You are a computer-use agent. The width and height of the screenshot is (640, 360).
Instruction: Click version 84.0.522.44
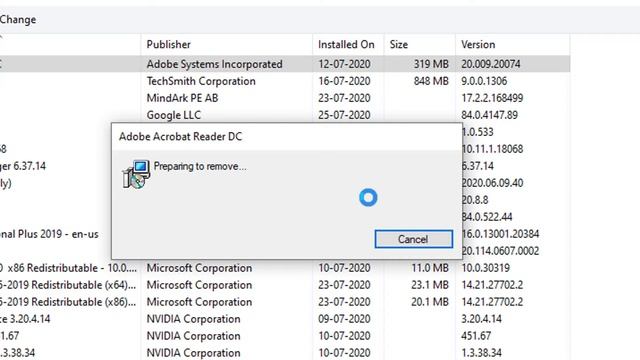click(x=487, y=217)
